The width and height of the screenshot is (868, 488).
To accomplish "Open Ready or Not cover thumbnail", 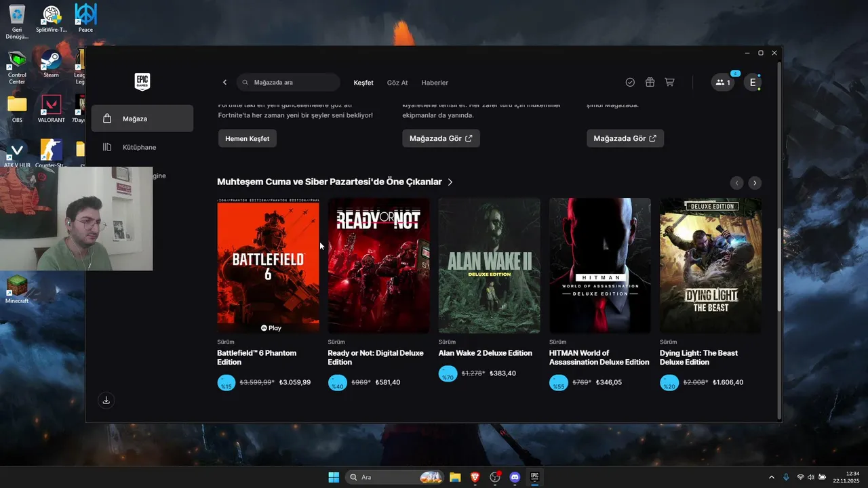I will (378, 266).
